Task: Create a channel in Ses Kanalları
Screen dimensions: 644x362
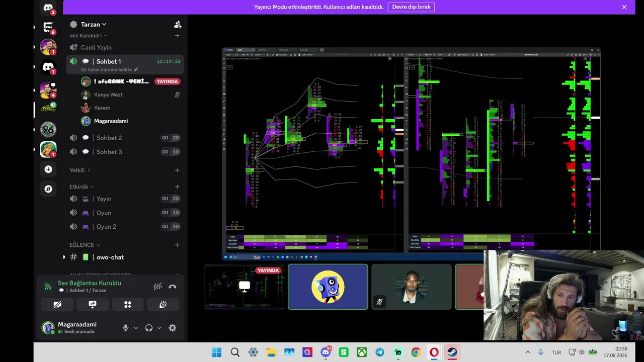Action: [177, 36]
